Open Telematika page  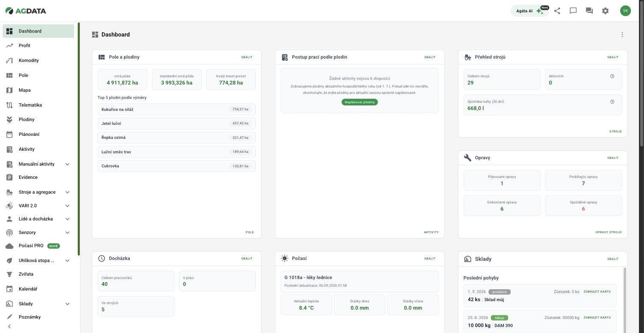click(x=39, y=105)
